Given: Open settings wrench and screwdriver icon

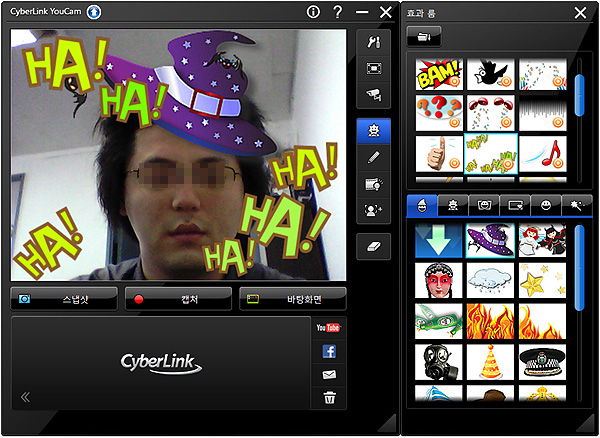Looking at the screenshot, I should [373, 42].
